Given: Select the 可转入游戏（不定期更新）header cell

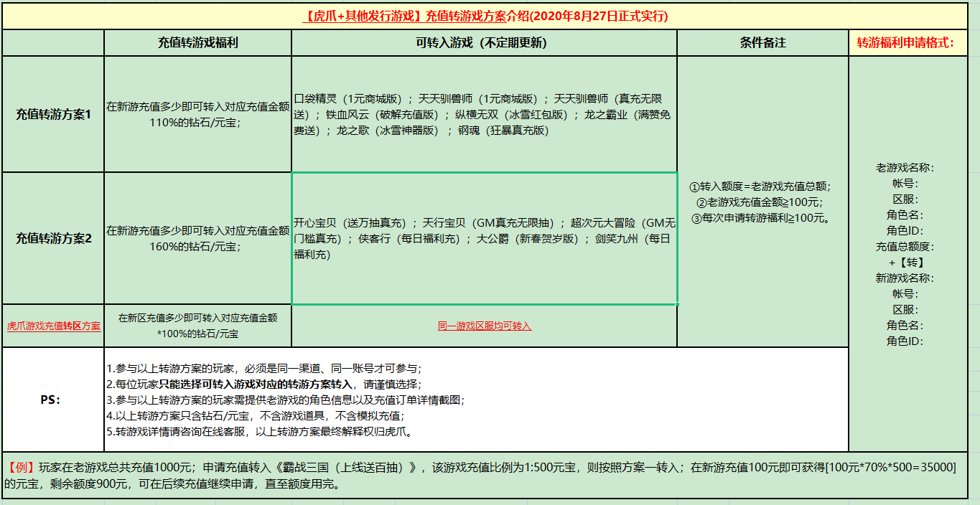Looking at the screenshot, I should [x=484, y=43].
